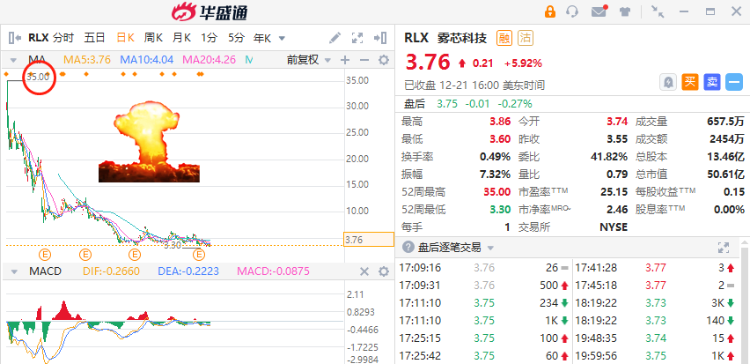Click the margin 融 badge icon
Image resolution: width=750 pixels, height=364 pixels.
click(x=504, y=38)
